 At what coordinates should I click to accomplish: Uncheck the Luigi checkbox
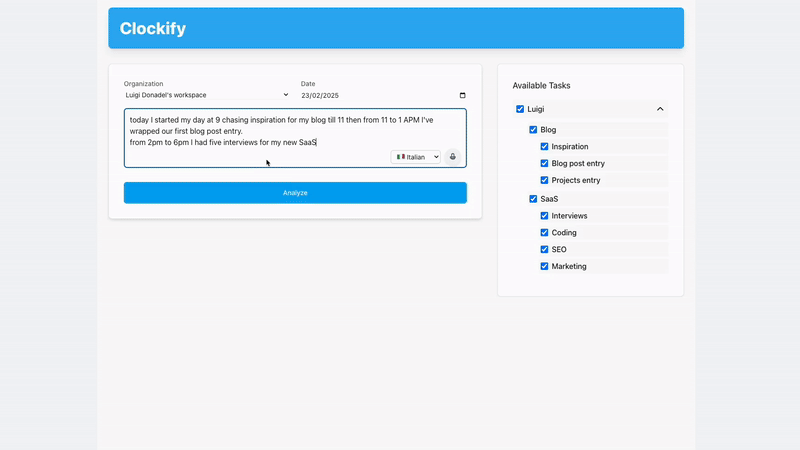click(520, 109)
